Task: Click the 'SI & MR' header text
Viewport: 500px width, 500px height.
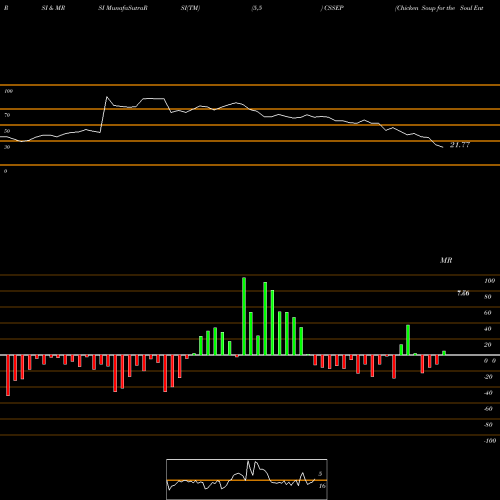Action: point(53,8)
